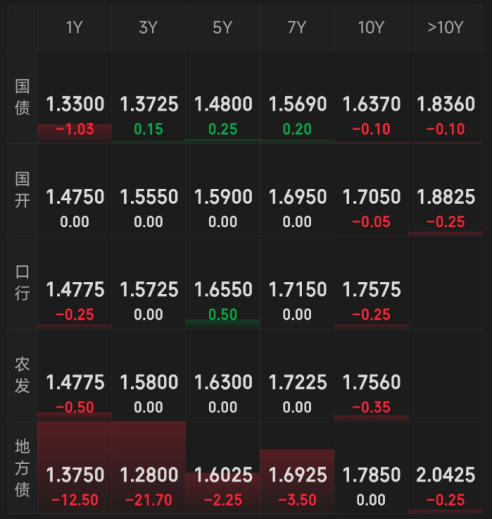493x519 pixels.
Task: Click 国债 1Y cell showing 1.3300
Action: pyautogui.click(x=74, y=97)
